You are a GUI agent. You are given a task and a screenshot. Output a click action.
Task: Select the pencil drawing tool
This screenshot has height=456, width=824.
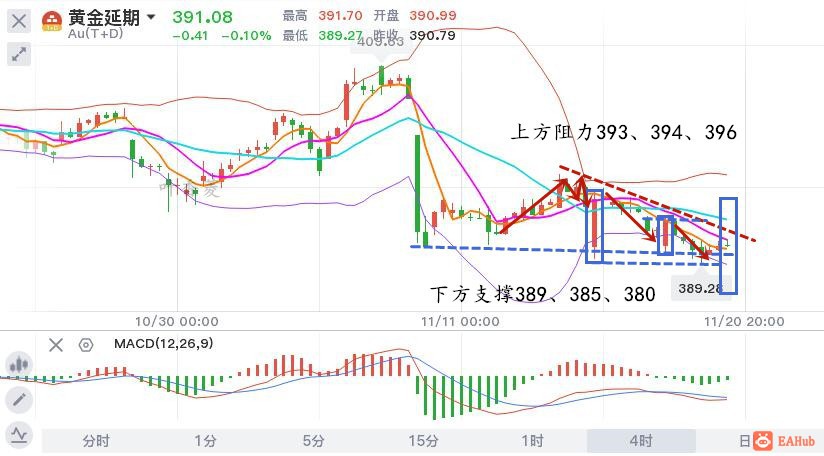tap(18, 400)
